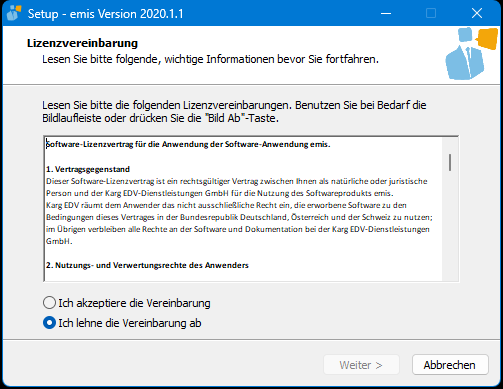The width and height of the screenshot is (503, 389).
Task: Click the line starting 'Karg EDV räumt dem Anwender'
Action: tap(226, 205)
